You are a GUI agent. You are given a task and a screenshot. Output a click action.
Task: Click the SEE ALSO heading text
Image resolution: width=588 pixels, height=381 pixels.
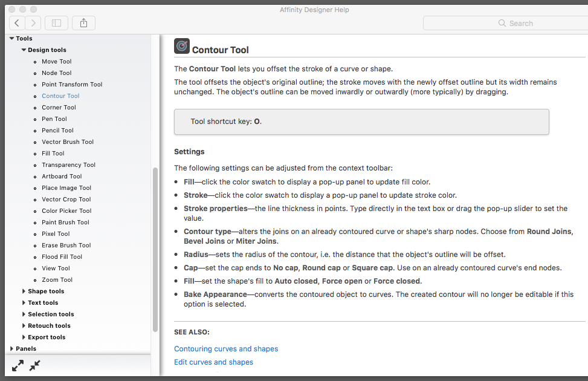192,332
